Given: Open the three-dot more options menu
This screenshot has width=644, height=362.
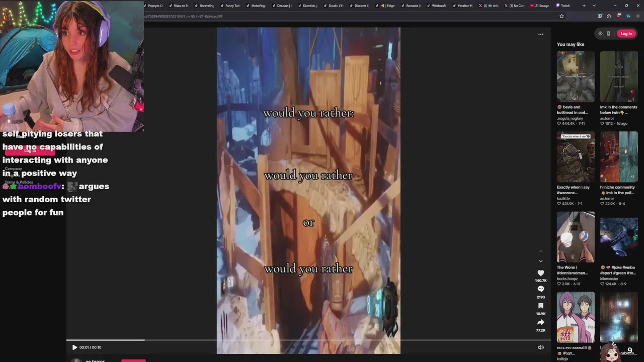Looking at the screenshot, I should [541, 34].
